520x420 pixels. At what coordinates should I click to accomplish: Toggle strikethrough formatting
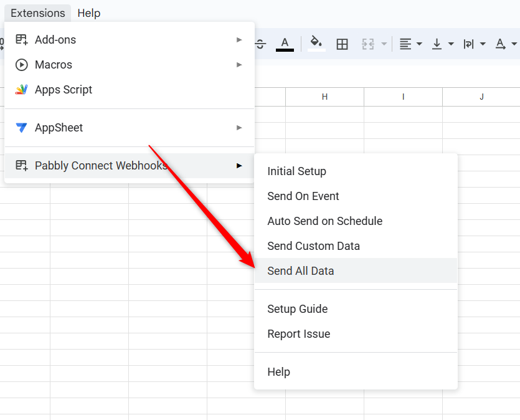tap(261, 44)
